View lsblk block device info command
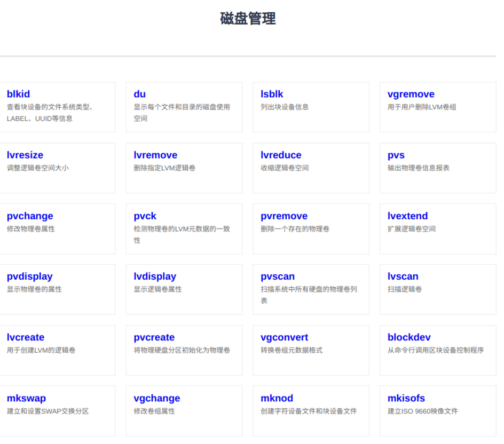Viewport: 504px width, 444px height. pyautogui.click(x=271, y=94)
